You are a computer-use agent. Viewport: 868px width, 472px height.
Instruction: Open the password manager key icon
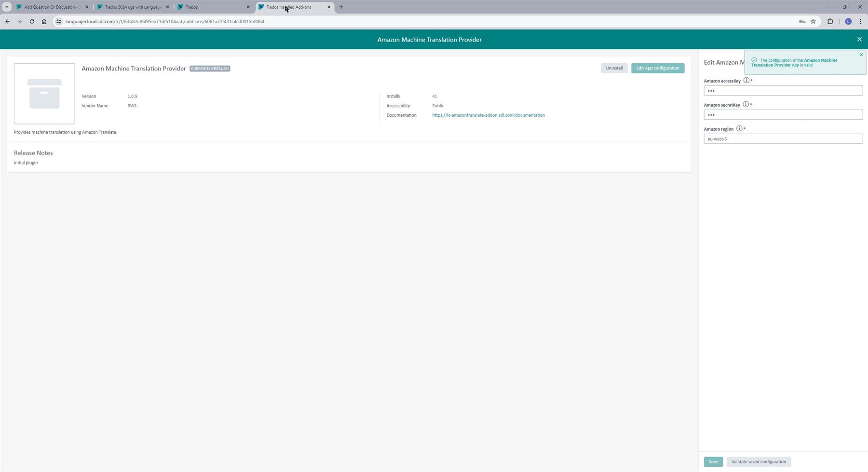[802, 22]
